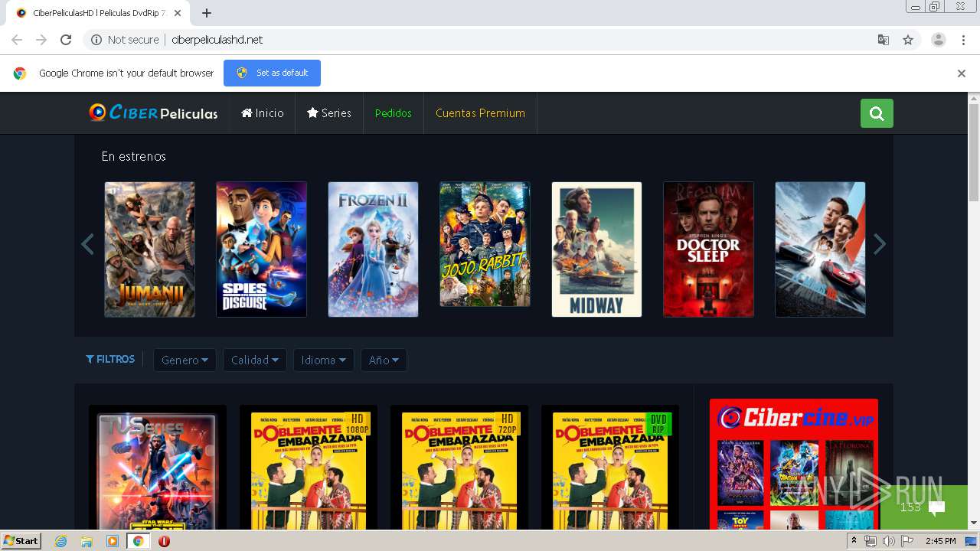Open the Pedidos menu item
980x551 pixels.
pos(394,113)
